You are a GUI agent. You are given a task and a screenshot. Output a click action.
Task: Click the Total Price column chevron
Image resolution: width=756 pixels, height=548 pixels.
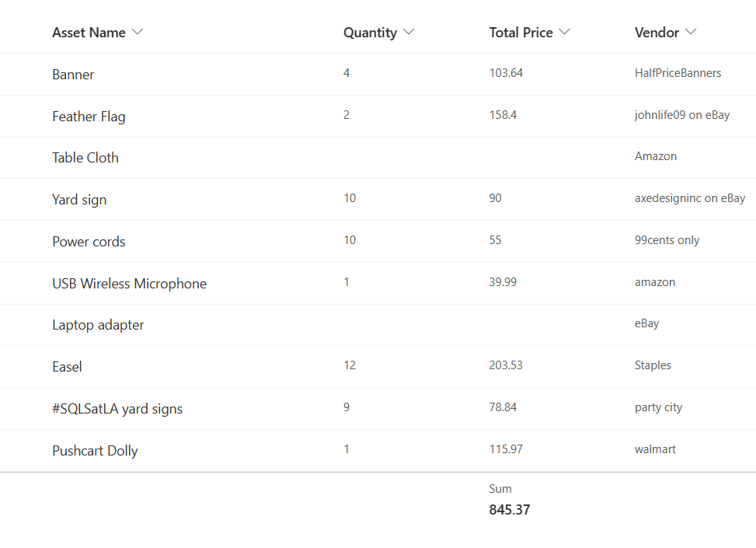point(565,32)
